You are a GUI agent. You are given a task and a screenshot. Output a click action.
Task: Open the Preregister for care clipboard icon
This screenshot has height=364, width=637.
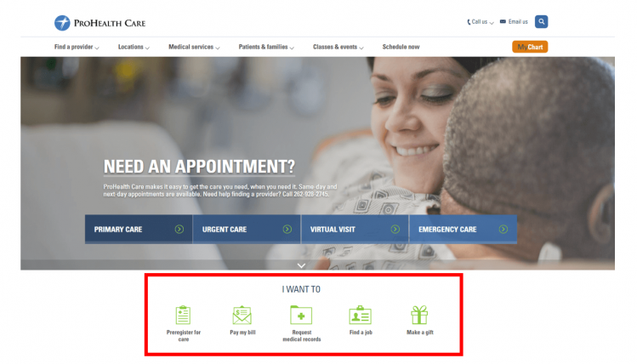point(183,315)
